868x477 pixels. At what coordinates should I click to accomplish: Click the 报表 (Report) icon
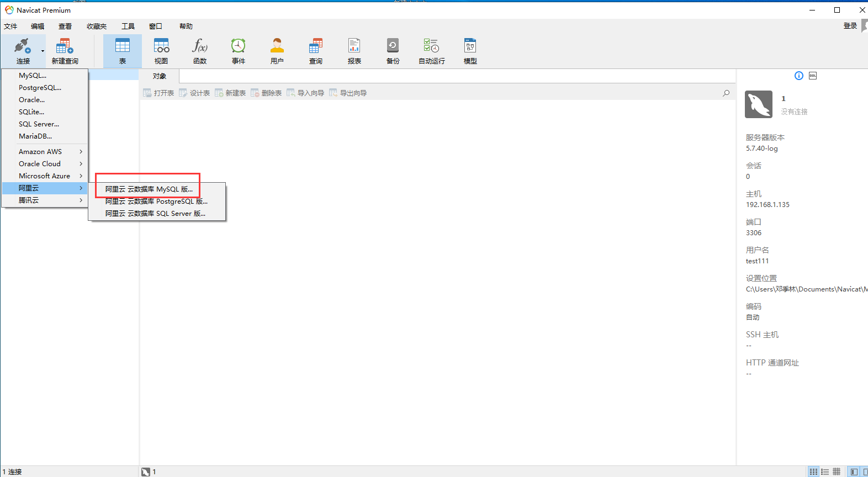tap(354, 46)
